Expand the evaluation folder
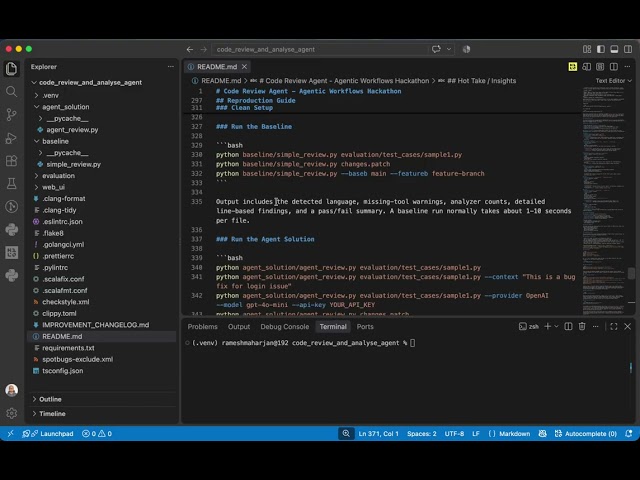 coord(36,176)
